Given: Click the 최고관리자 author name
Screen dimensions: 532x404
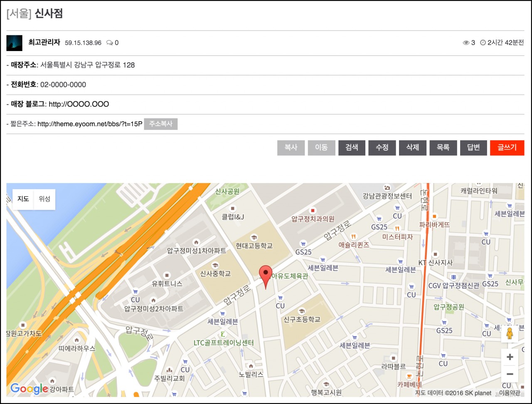Looking at the screenshot, I should tap(44, 42).
